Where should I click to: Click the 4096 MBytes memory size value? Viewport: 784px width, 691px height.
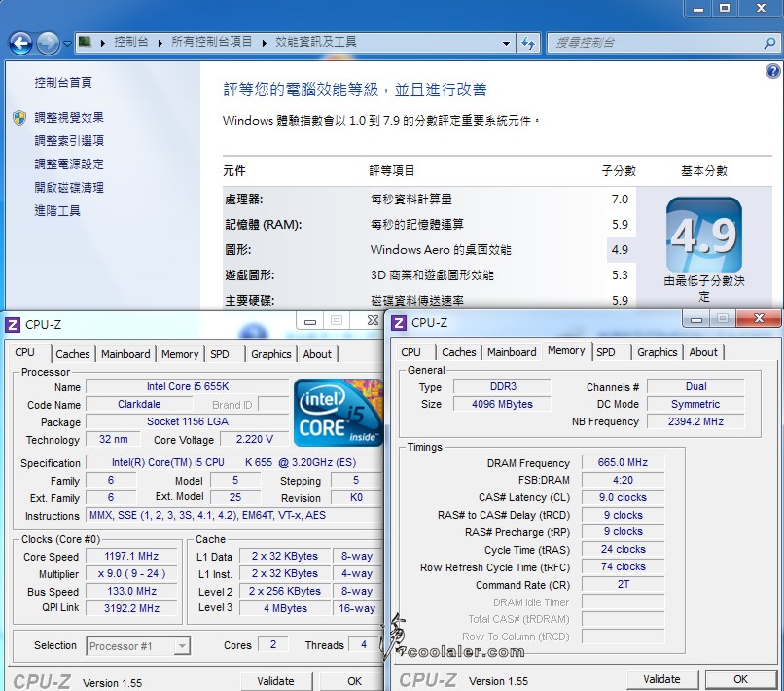click(502, 404)
